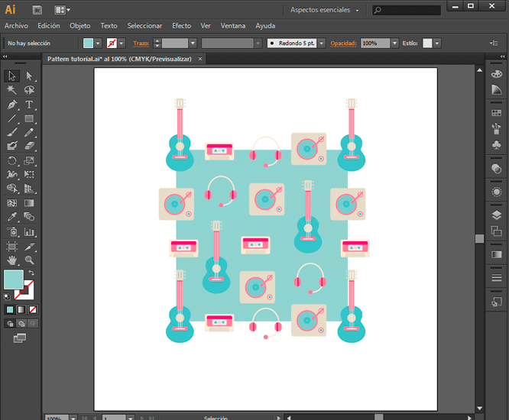Open Aspectos esenciales workspace switcher
Screen dimensions: 509x420
pyautogui.click(x=324, y=10)
